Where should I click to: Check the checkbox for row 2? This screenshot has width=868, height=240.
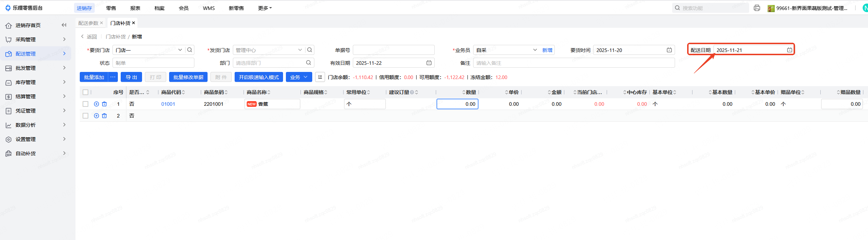[85, 116]
